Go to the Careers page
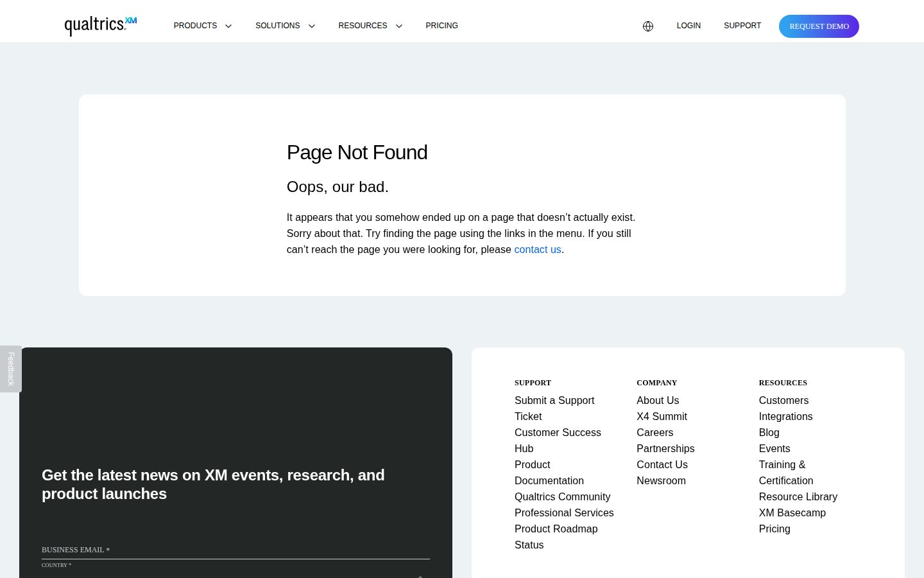924x578 pixels. (654, 432)
